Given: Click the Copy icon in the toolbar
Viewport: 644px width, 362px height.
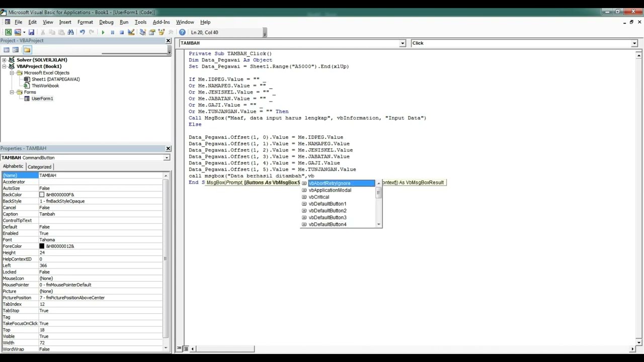Looking at the screenshot, I should coord(52,32).
